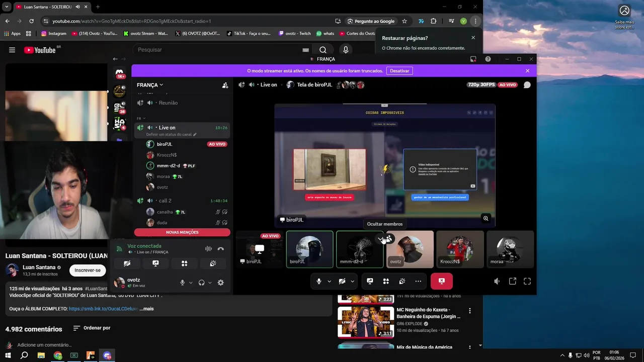Open the Discord help question mark icon
Screen dimensions: 644x362
(x=488, y=59)
